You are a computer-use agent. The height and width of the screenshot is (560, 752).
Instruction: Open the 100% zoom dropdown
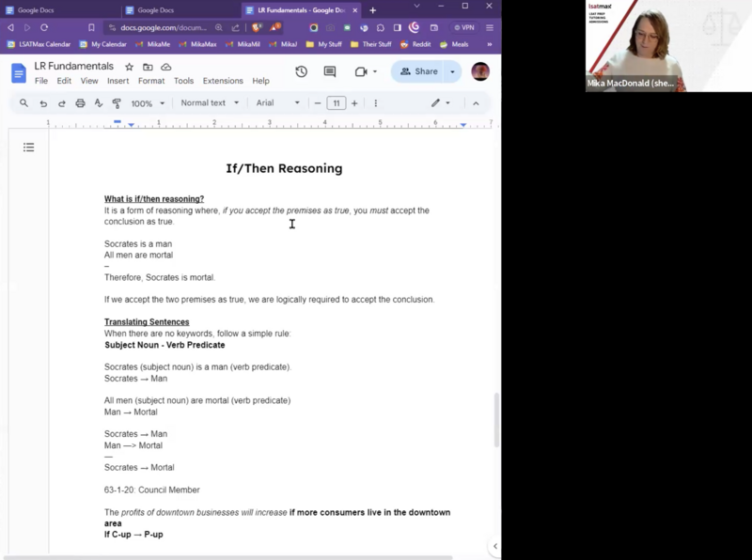pos(148,103)
